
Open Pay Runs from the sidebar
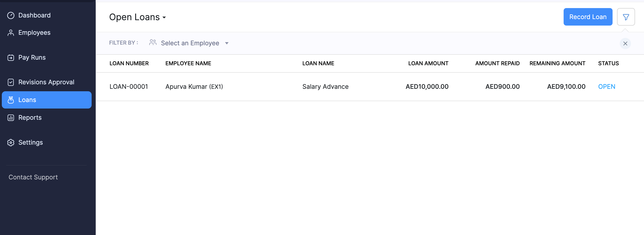[32, 57]
